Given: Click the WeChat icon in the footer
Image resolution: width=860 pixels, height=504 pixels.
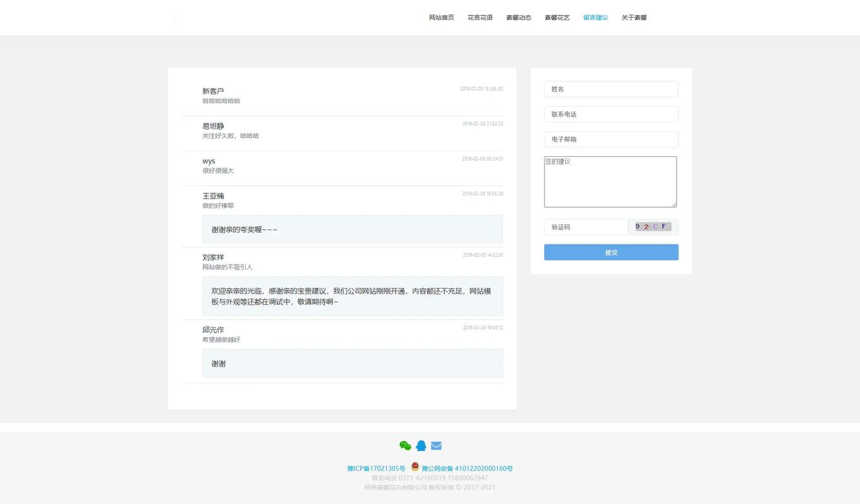Looking at the screenshot, I should click(x=406, y=445).
